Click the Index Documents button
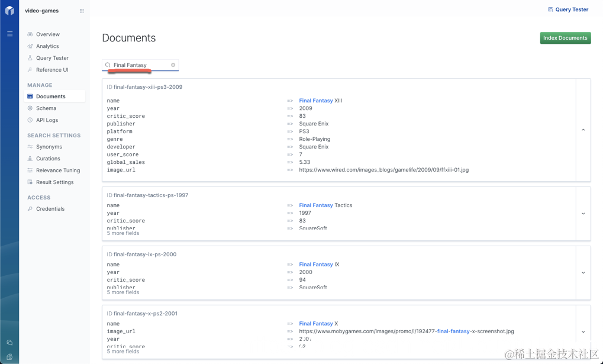 pyautogui.click(x=565, y=38)
